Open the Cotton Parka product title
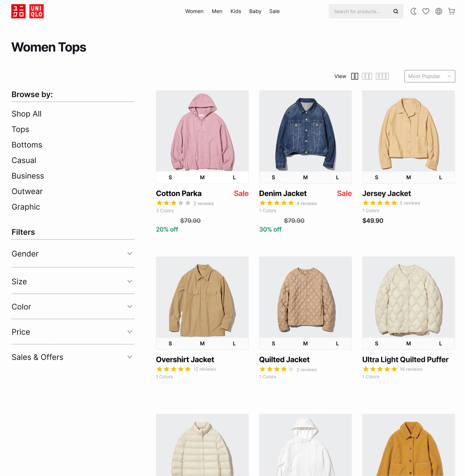Screen dimensions: 465x476 (179, 193)
